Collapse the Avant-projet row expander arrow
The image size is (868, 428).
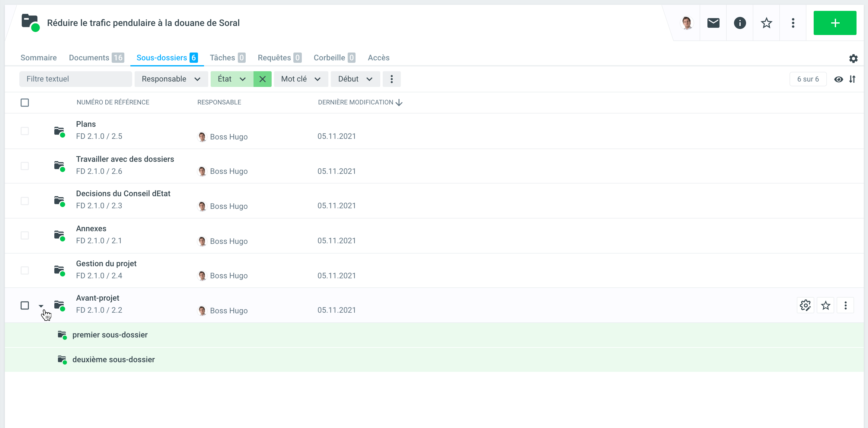[x=41, y=306]
